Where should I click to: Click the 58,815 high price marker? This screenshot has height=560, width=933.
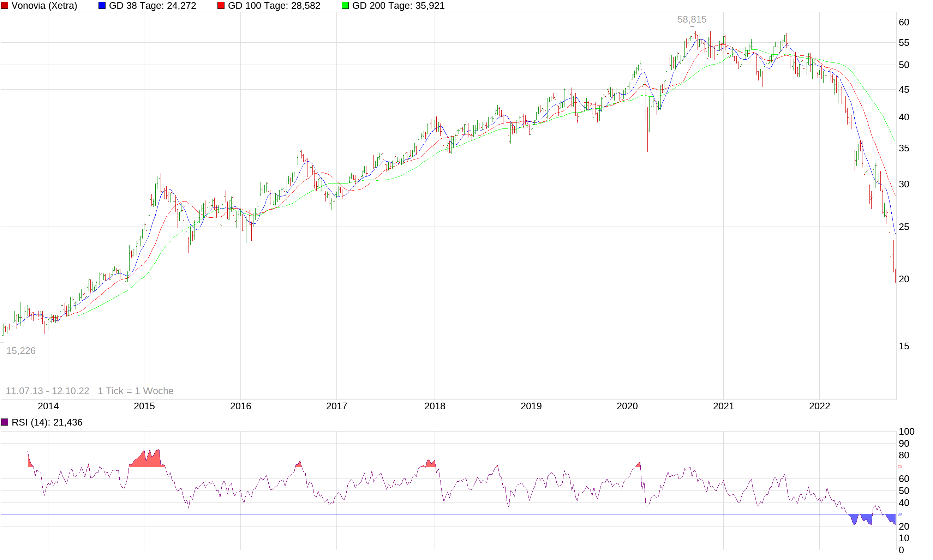tap(692, 19)
